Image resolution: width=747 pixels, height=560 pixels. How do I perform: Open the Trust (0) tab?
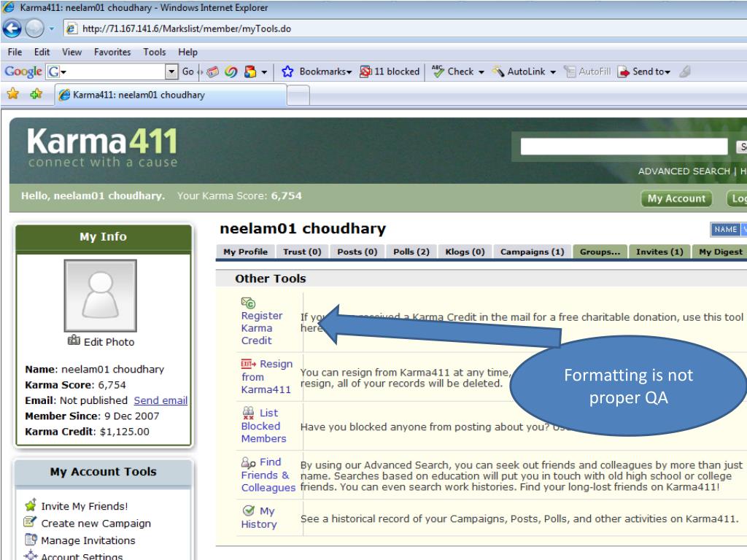coord(302,252)
